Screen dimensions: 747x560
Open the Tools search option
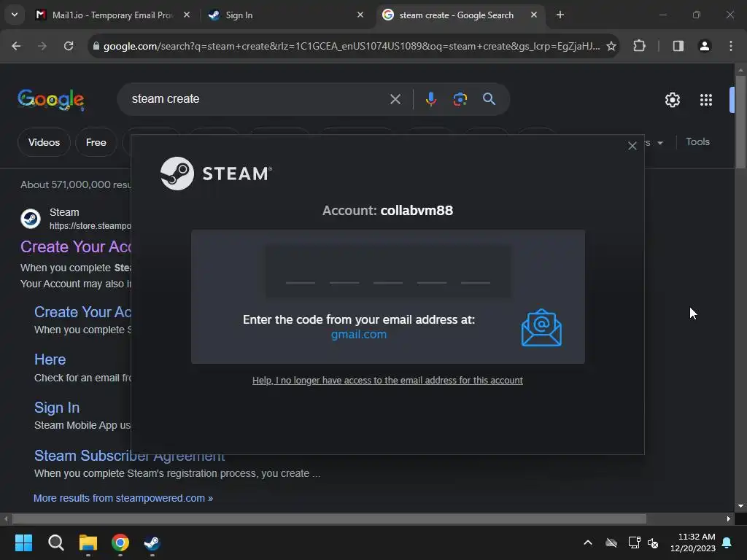click(x=697, y=142)
